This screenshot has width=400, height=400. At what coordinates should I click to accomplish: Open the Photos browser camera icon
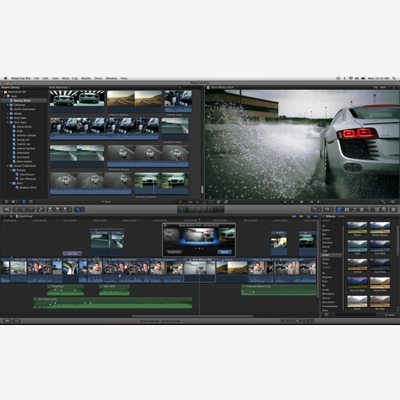[x=347, y=209]
